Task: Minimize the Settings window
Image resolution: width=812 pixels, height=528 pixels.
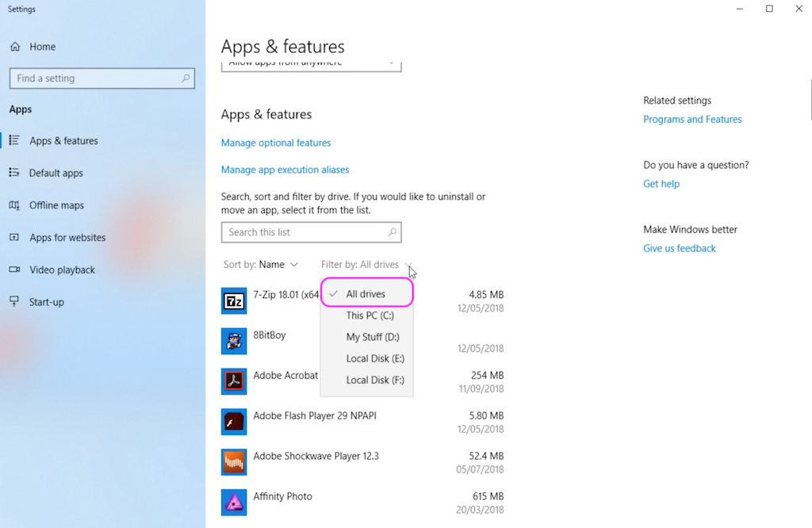Action: point(740,9)
